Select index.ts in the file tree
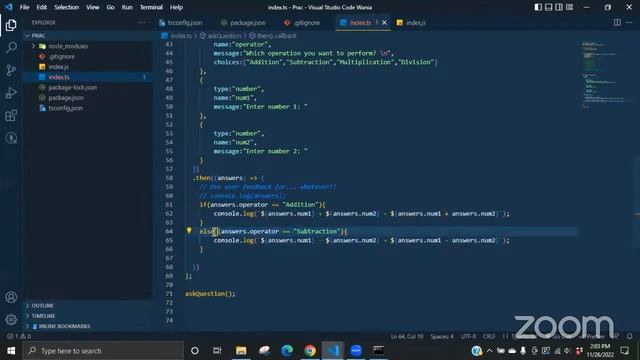Image resolution: width=640 pixels, height=360 pixels. pos(59,77)
